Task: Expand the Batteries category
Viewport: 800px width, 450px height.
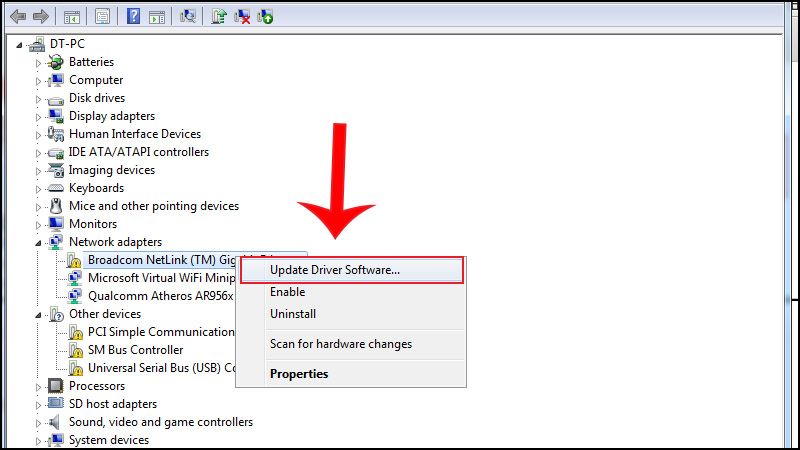Action: (x=40, y=62)
